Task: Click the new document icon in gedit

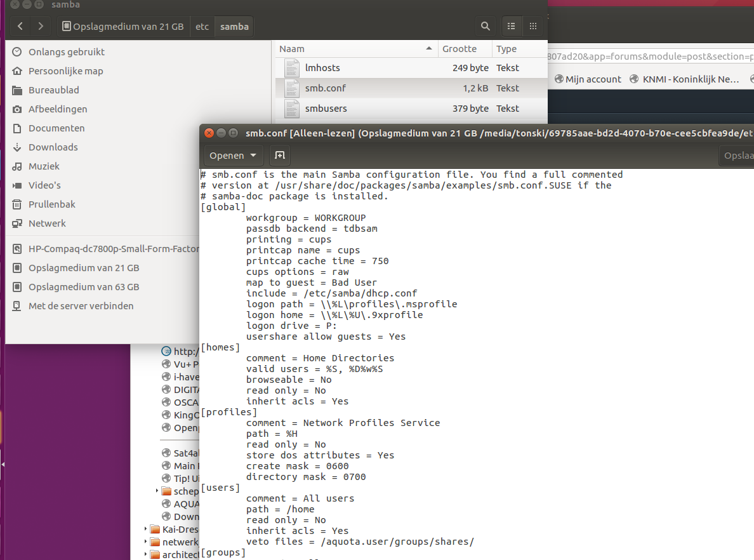Action: [x=279, y=156]
